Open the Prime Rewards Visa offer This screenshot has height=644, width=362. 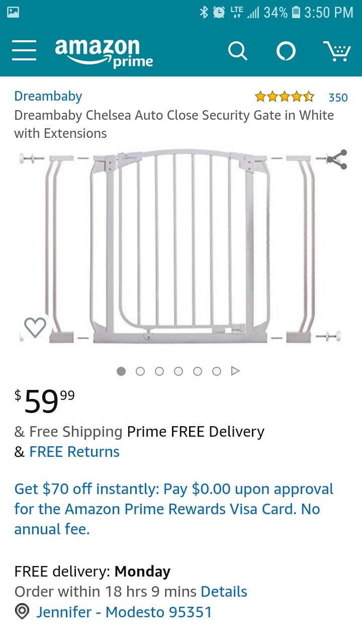point(173,509)
